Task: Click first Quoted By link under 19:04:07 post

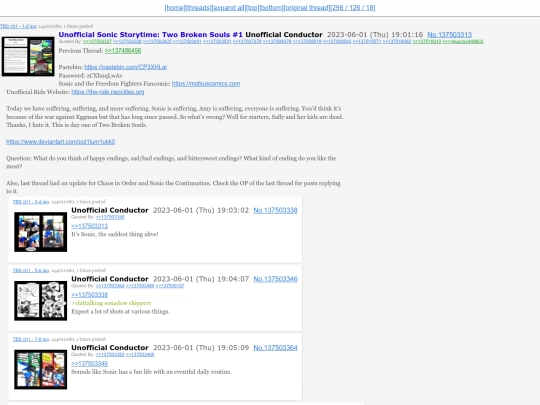Action: click(x=110, y=286)
